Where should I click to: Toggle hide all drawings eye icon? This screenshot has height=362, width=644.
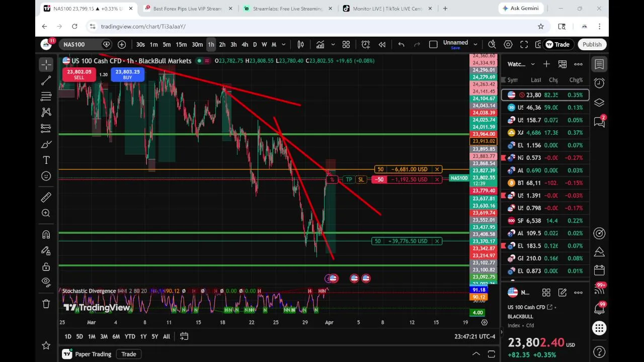pyautogui.click(x=46, y=282)
